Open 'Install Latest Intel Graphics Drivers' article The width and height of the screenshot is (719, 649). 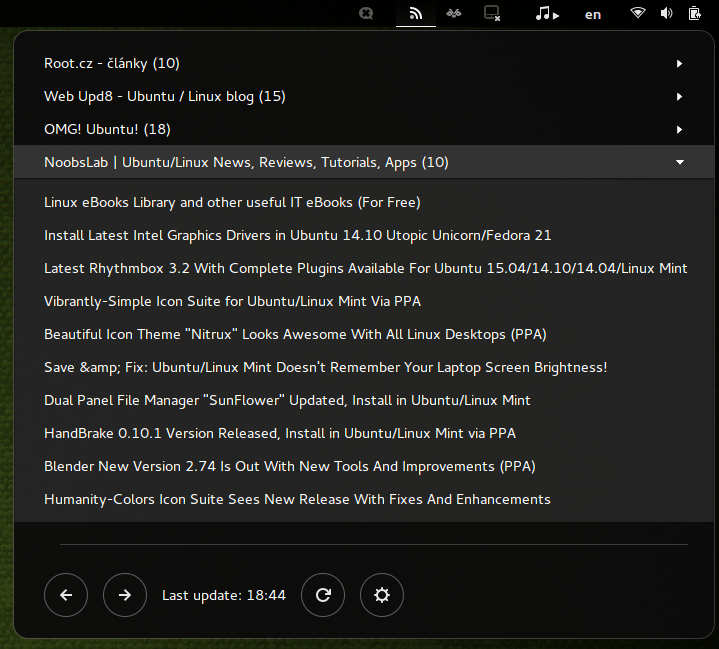364,235
